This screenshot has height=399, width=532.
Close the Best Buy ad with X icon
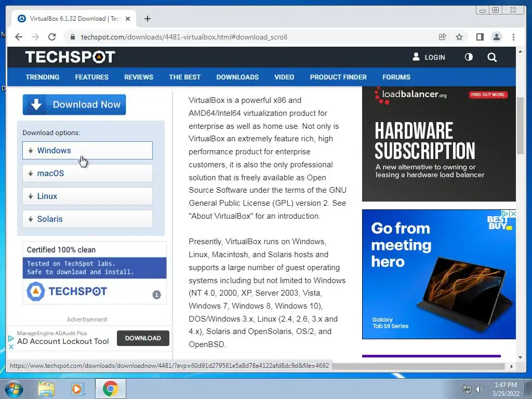pos(513,214)
